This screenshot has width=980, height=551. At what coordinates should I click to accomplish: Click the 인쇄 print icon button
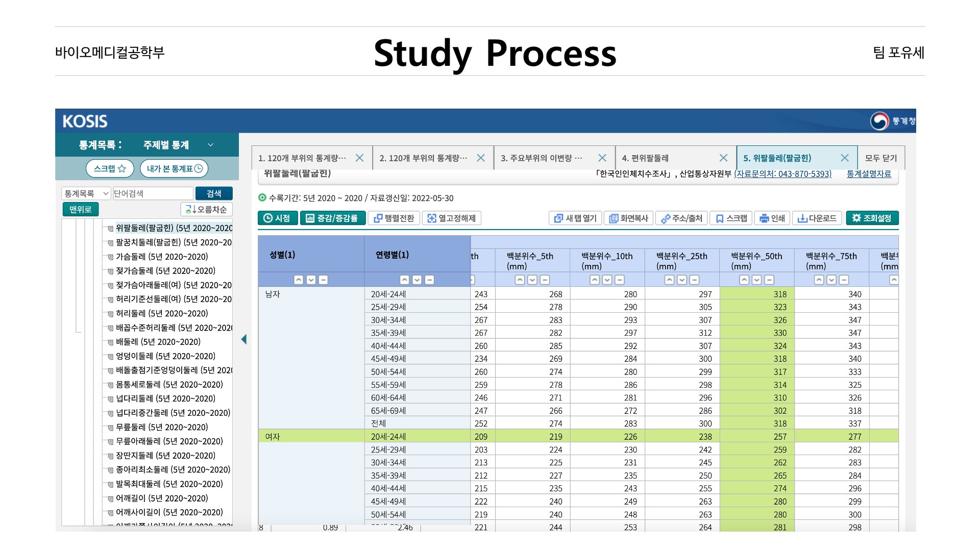pyautogui.click(x=772, y=218)
